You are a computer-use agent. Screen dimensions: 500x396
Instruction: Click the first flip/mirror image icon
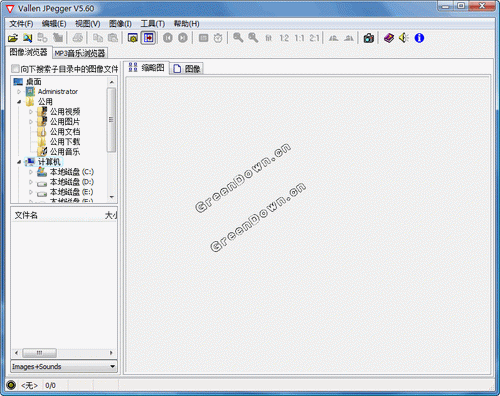[x=333, y=38]
